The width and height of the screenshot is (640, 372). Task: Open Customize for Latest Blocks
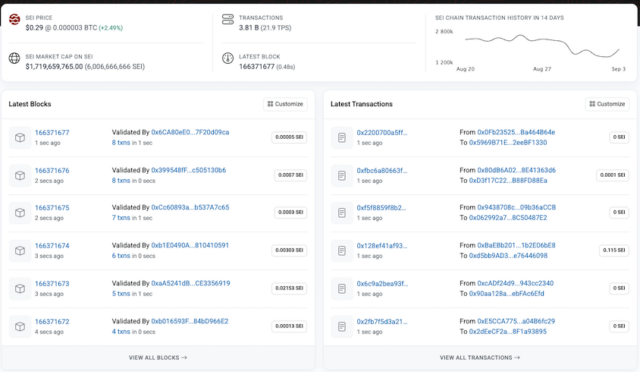(x=285, y=104)
